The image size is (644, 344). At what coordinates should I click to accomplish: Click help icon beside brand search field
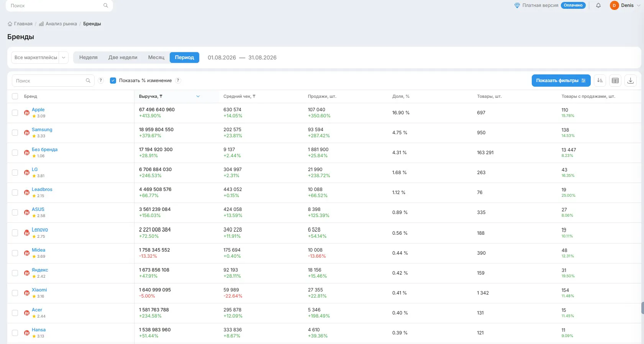(101, 81)
